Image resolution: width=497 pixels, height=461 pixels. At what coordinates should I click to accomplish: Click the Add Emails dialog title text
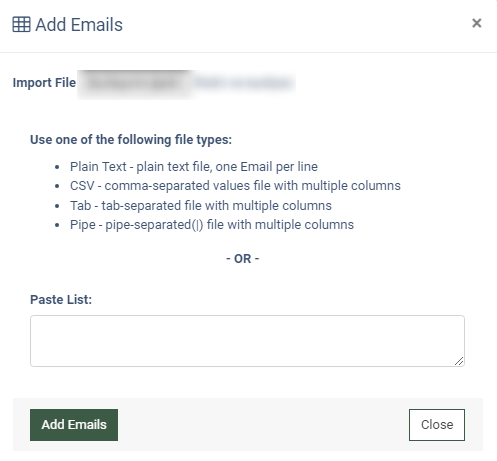pyautogui.click(x=79, y=25)
